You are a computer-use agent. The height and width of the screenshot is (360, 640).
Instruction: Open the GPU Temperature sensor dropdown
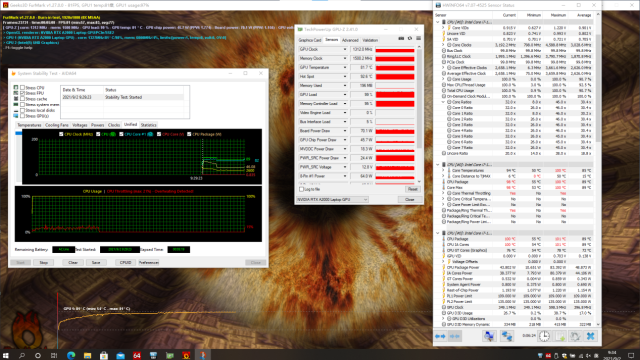pyautogui.click(x=345, y=67)
